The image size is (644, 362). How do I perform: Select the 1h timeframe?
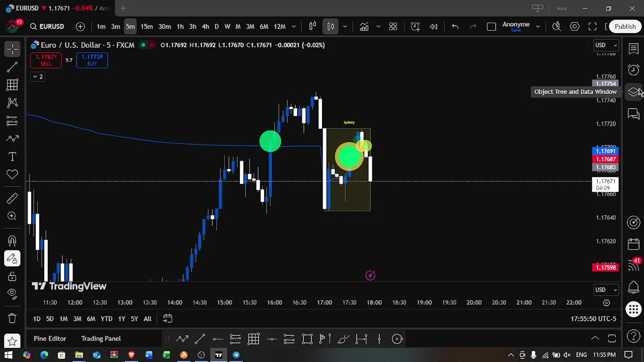point(180,26)
